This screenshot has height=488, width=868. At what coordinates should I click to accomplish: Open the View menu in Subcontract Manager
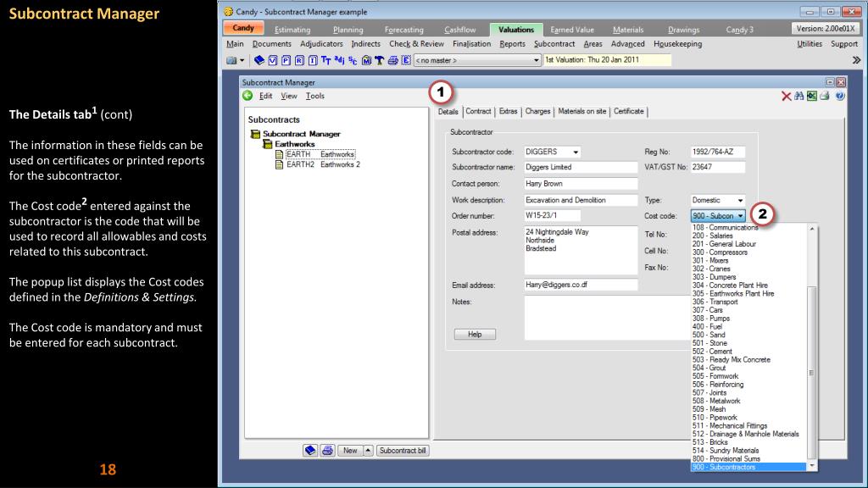[x=288, y=96]
